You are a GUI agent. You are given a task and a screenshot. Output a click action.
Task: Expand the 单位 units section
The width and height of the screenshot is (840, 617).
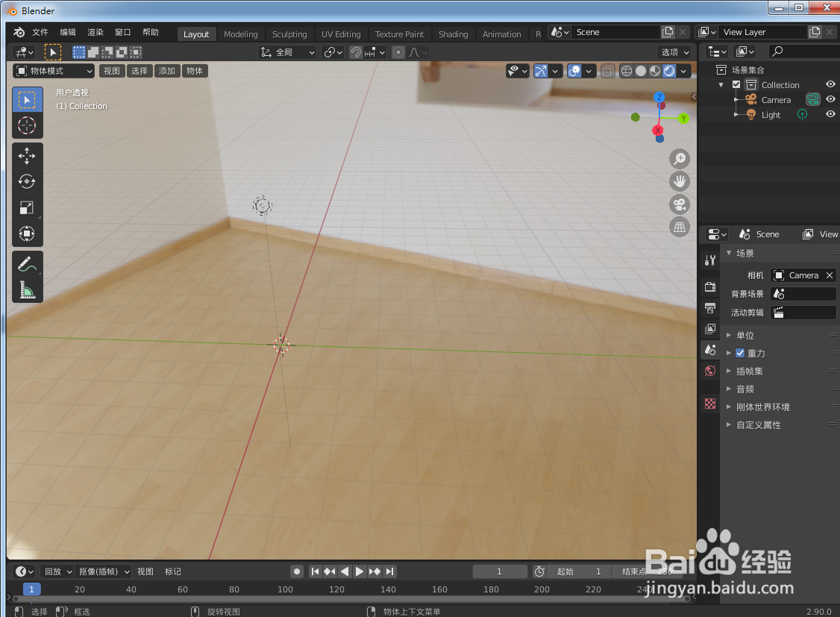(x=745, y=335)
